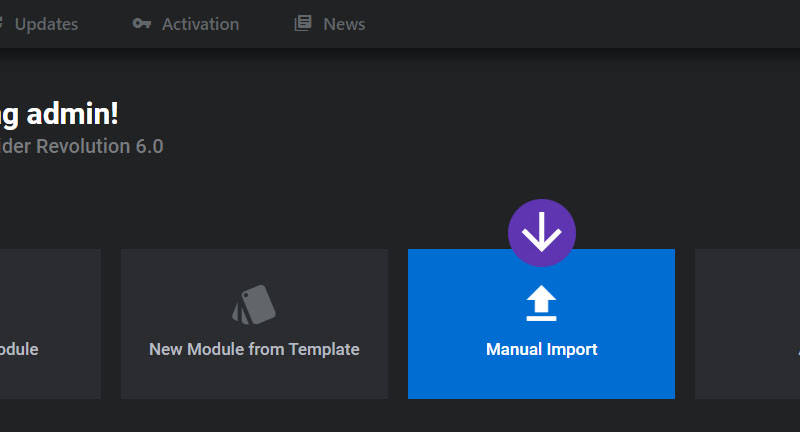Image resolution: width=800 pixels, height=432 pixels.
Task: Switch to the News section
Action: (x=344, y=24)
